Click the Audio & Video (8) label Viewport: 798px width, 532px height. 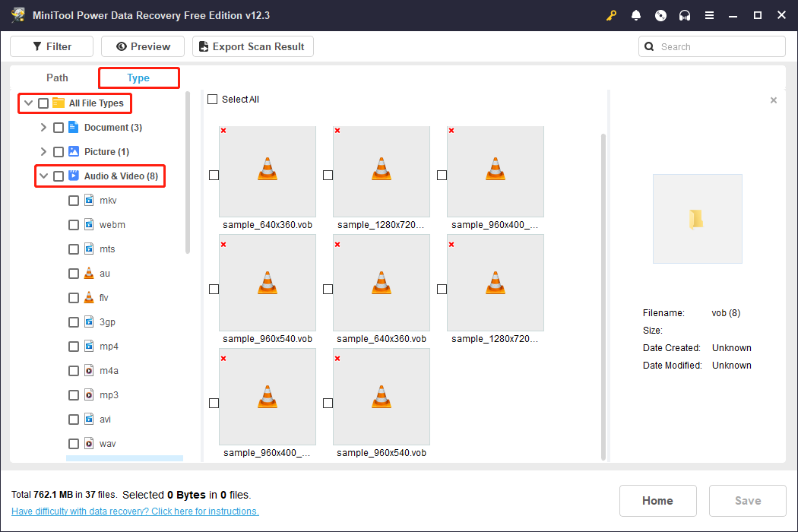pos(121,176)
